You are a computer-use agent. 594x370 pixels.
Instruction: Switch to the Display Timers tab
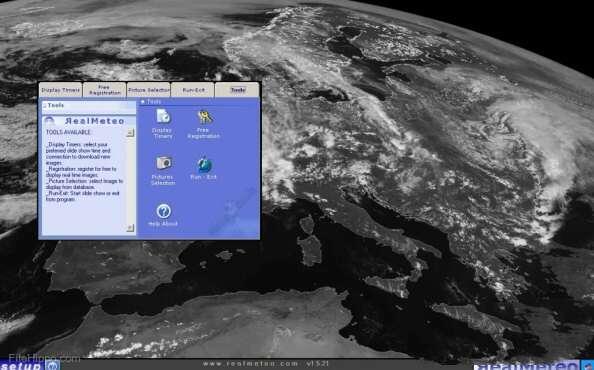61,90
